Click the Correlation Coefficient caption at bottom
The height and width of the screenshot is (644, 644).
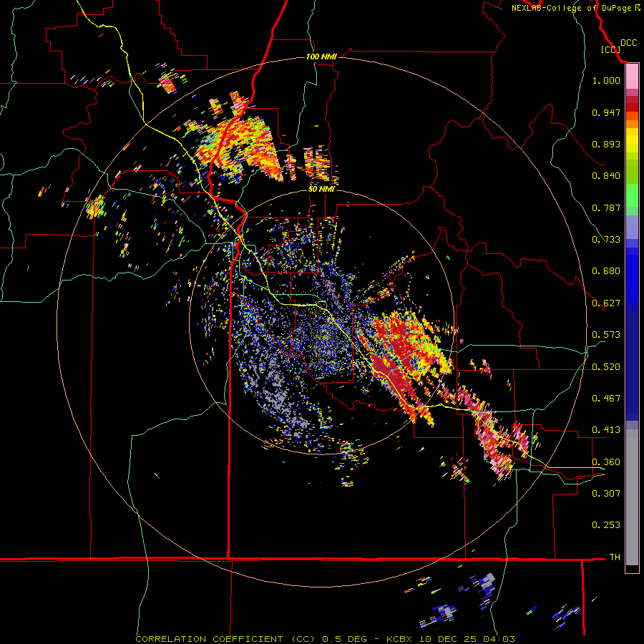coord(325,639)
